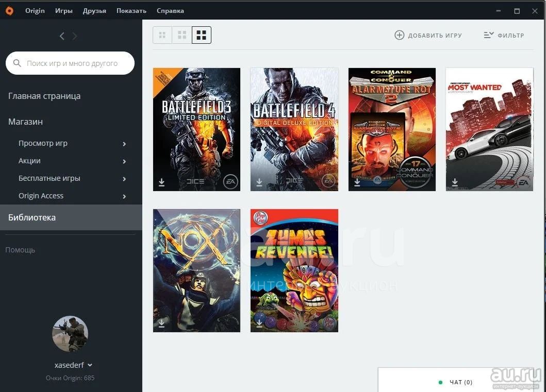Open the Магазин section
The width and height of the screenshot is (546, 392).
tap(25, 122)
